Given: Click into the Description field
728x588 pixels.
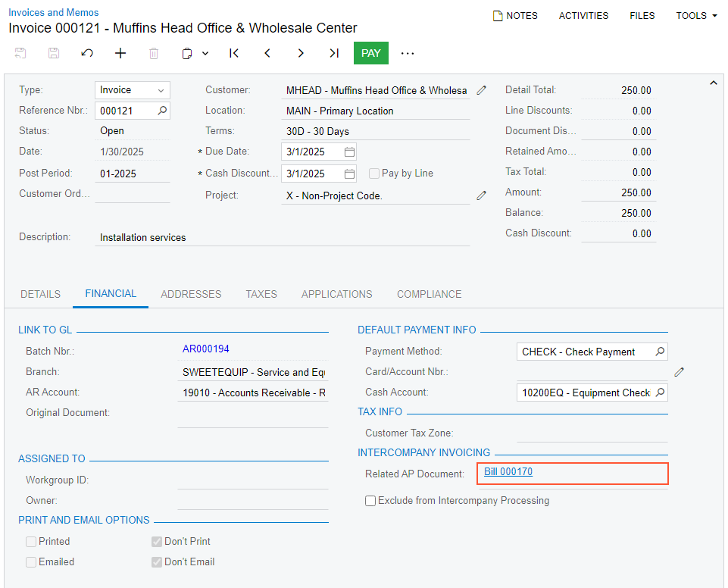Looking at the screenshot, I should coord(283,238).
